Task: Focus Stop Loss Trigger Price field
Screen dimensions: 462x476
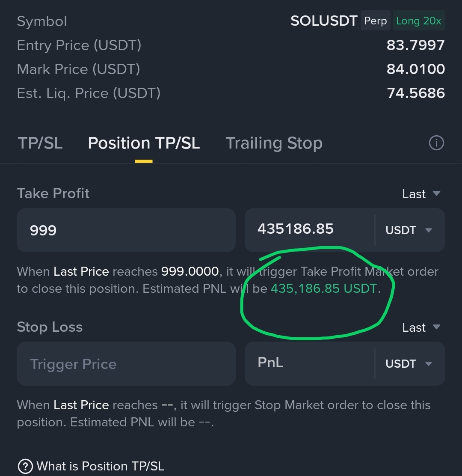Action: point(126,364)
